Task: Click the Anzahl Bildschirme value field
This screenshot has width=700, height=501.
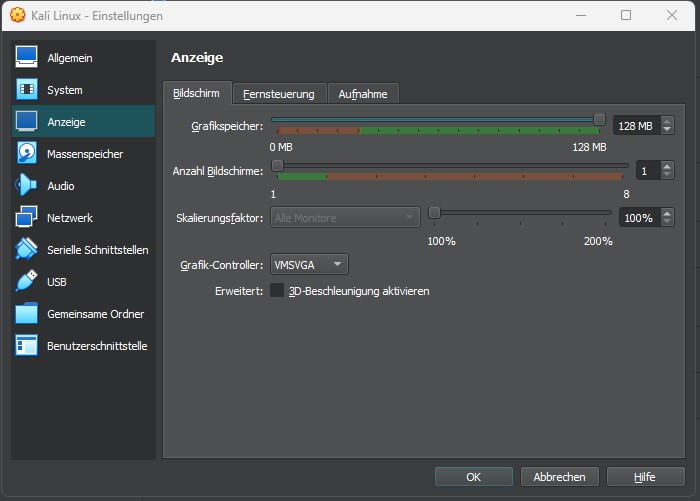Action: click(x=648, y=171)
